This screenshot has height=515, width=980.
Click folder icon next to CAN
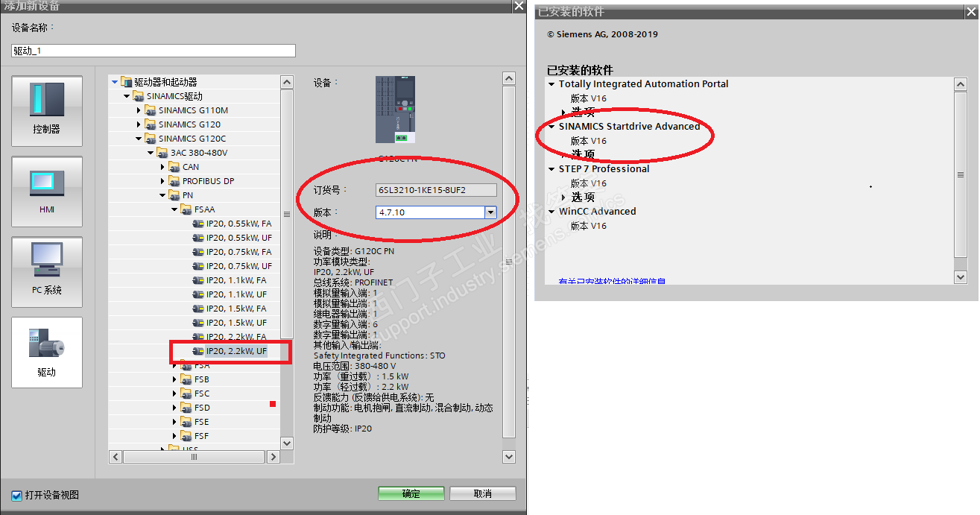174,167
